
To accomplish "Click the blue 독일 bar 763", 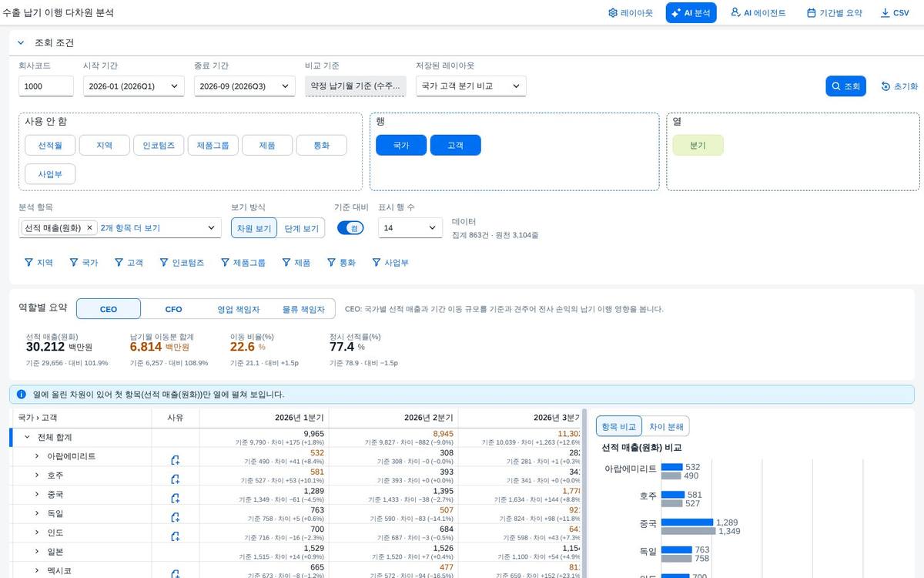I will pyautogui.click(x=677, y=550).
